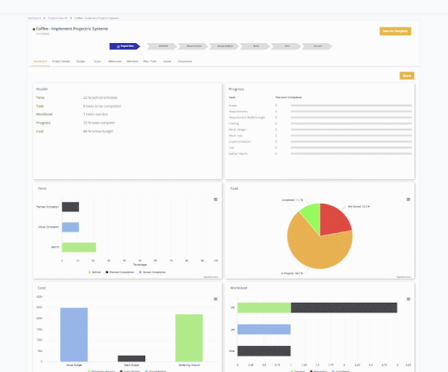Screen dimensions: 448x372
Task: Switch to the Members tab
Action: [x=132, y=61]
